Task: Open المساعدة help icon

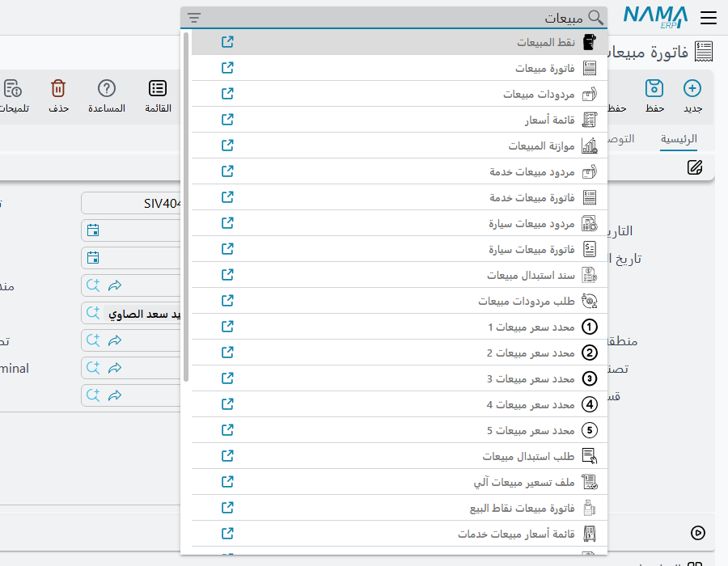Action: tap(107, 88)
